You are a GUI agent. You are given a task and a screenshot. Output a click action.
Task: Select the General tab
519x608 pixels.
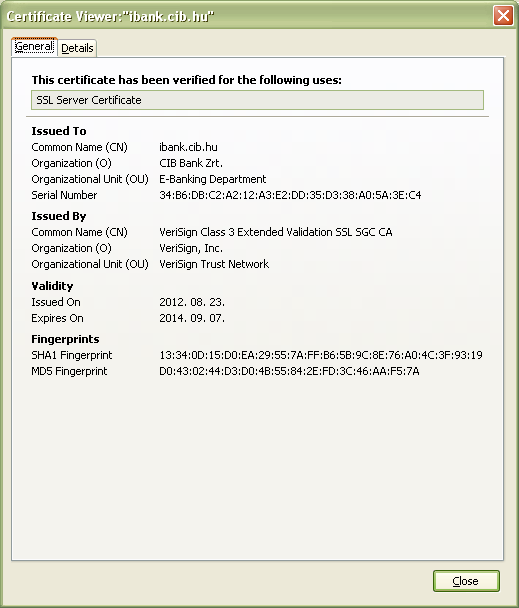[34, 47]
